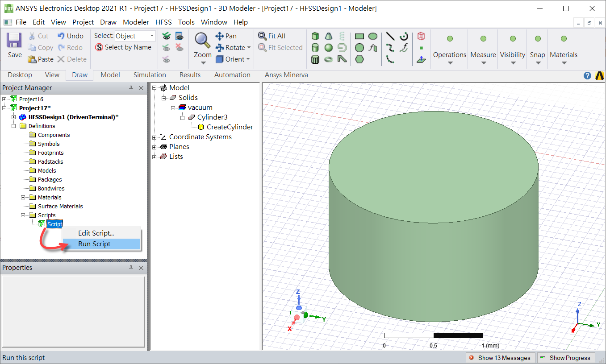Viewport: 606px width, 364px height.
Task: Open the help question mark icon
Action: pyautogui.click(x=588, y=75)
